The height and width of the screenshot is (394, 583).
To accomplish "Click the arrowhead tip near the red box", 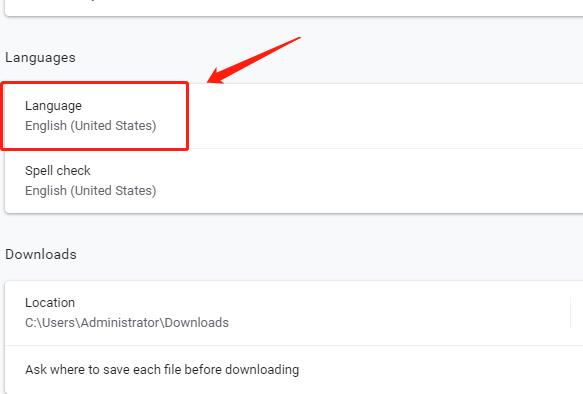I will coord(210,80).
